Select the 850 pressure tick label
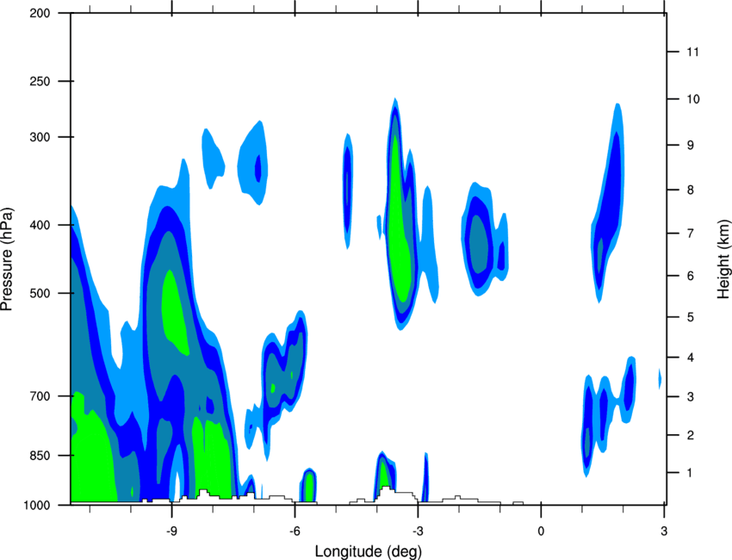This screenshot has height=560, width=732. pos(40,456)
